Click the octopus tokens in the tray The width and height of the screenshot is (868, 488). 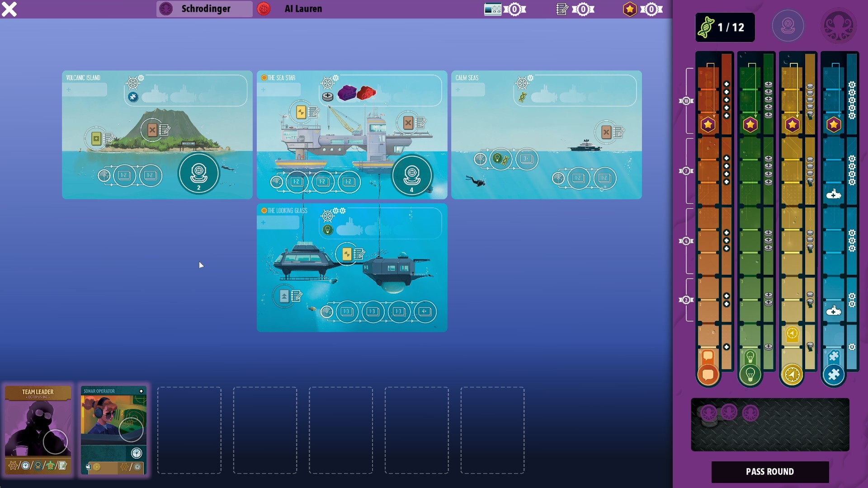729,413
